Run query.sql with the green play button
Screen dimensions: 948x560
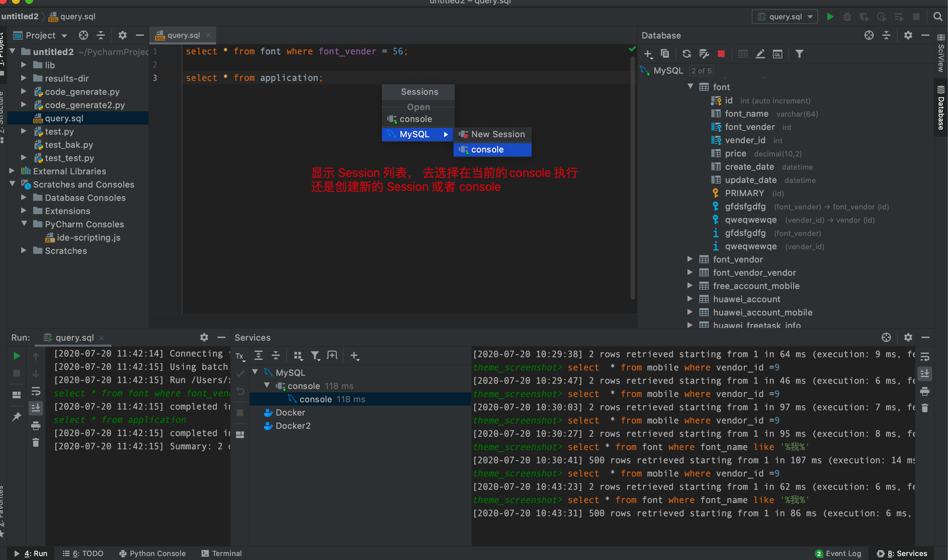tap(830, 17)
